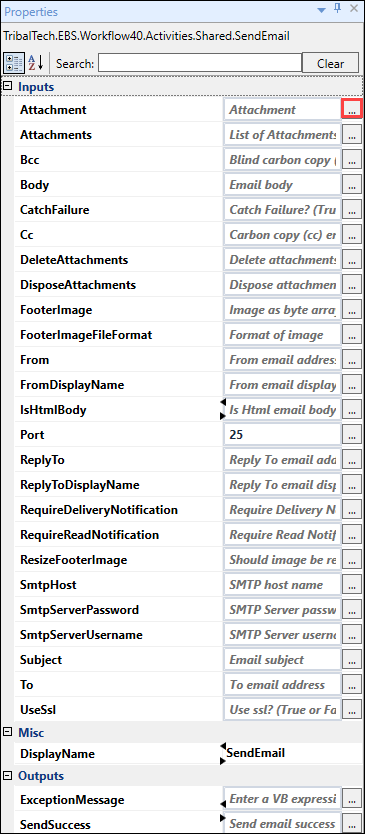This screenshot has height=834, width=365.
Task: Collapse the Inputs category
Action: coord(7,86)
